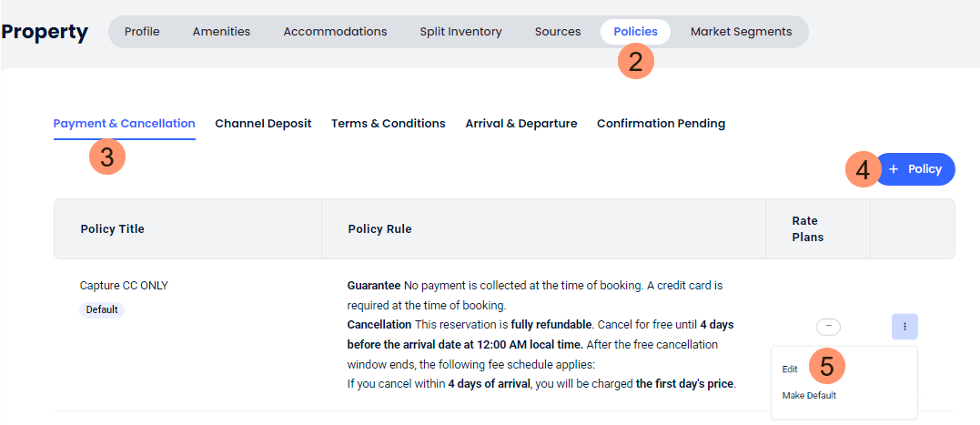Open the Channel Deposit sub-tab
Viewport: 980px width, 425px height.
pos(263,124)
